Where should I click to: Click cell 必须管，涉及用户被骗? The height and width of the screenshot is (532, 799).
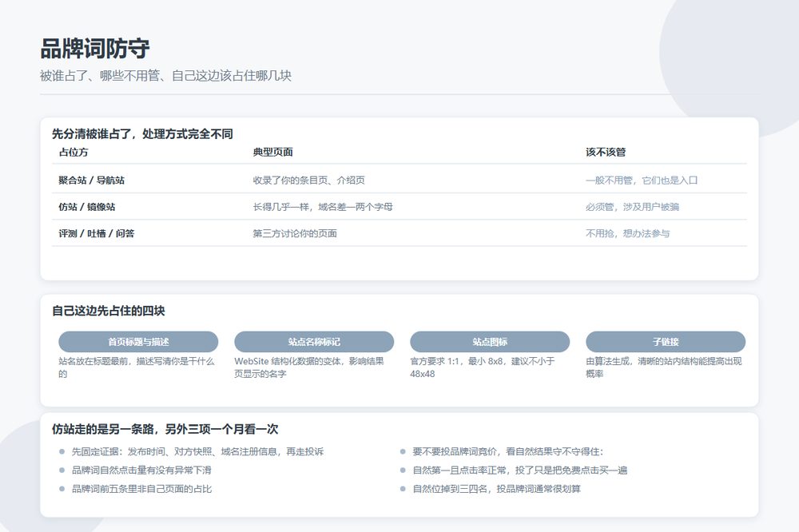(632, 206)
